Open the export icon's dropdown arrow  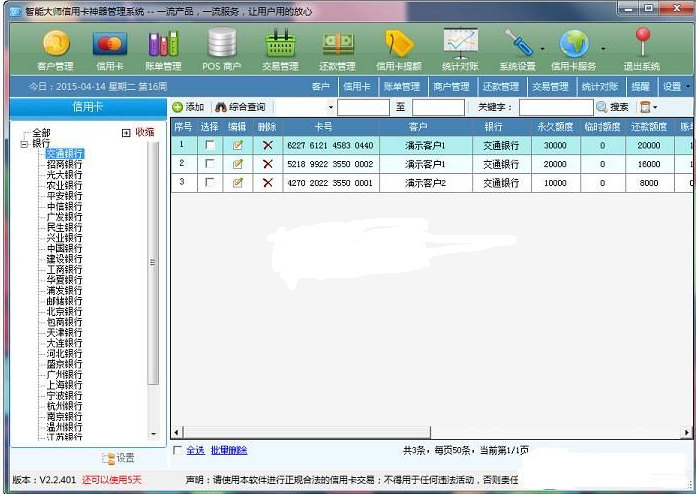click(x=655, y=107)
